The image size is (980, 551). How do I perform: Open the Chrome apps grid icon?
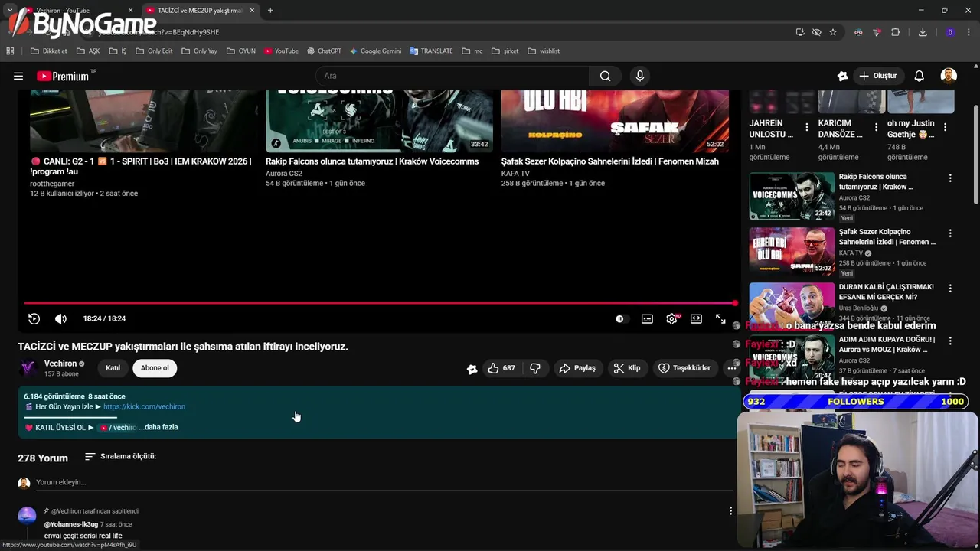pyautogui.click(x=10, y=51)
